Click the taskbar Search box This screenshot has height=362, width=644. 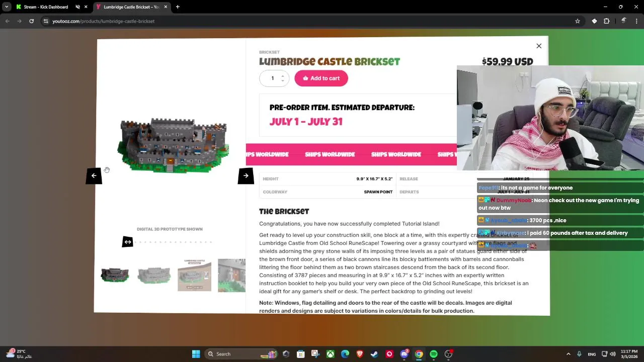(242, 354)
